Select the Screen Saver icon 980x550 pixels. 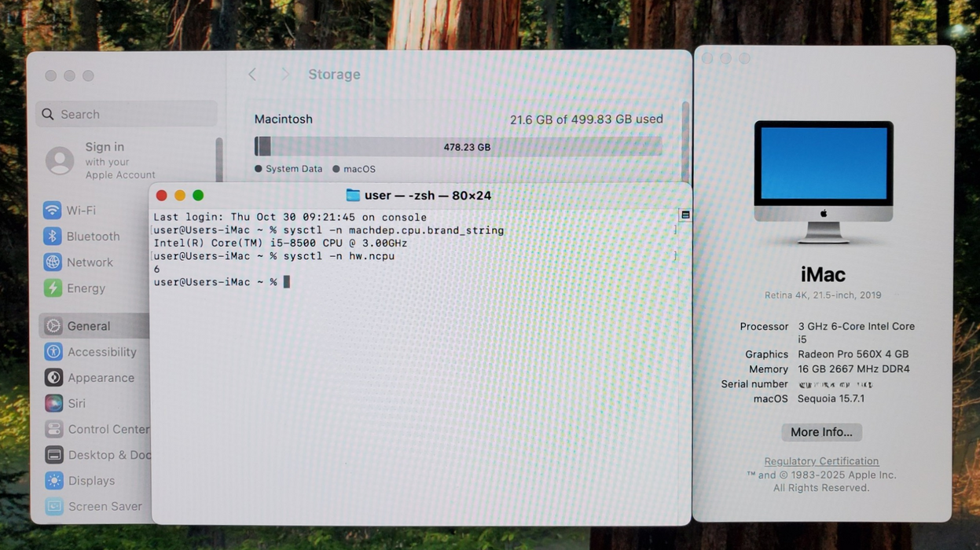(x=52, y=506)
